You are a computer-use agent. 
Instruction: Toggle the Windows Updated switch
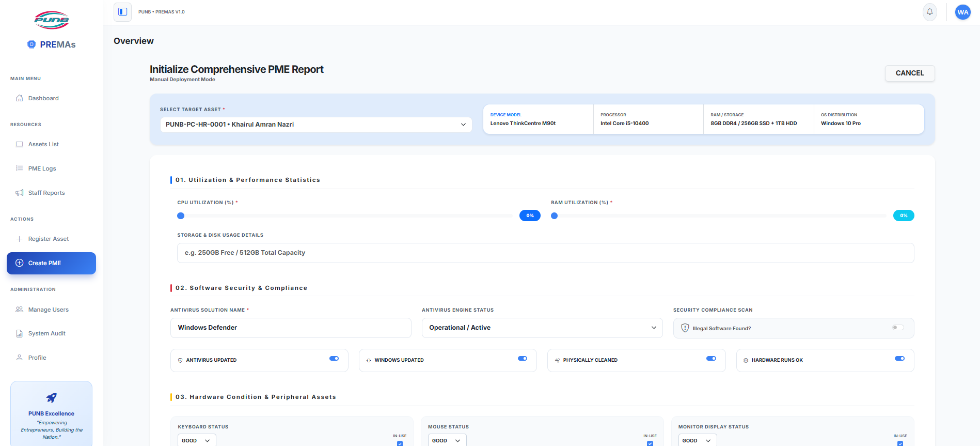pos(523,358)
